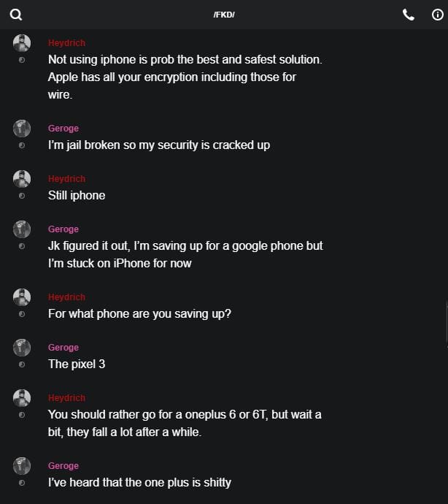The height and width of the screenshot is (504, 448).
Task: Click the status icon beside 'For what phone' message
Action: tap(22, 314)
